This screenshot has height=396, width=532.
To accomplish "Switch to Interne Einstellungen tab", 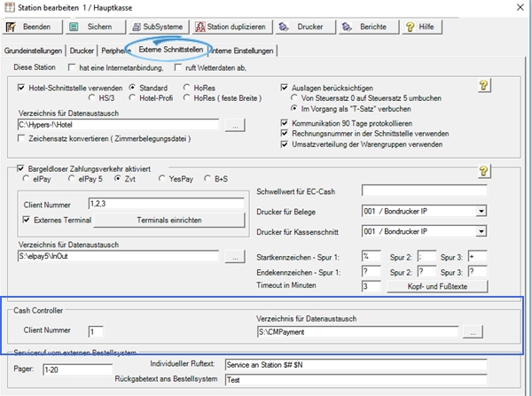I will click(241, 50).
